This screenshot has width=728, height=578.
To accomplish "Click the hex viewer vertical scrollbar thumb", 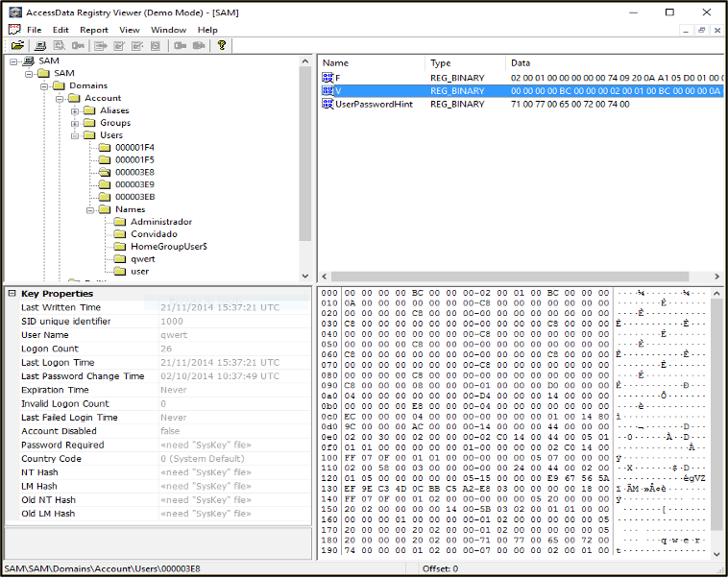I will (716, 414).
